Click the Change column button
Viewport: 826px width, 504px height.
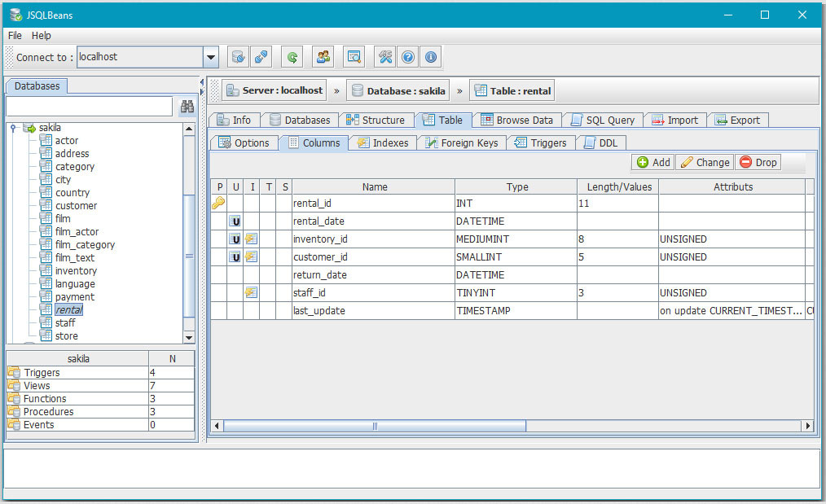pyautogui.click(x=705, y=162)
